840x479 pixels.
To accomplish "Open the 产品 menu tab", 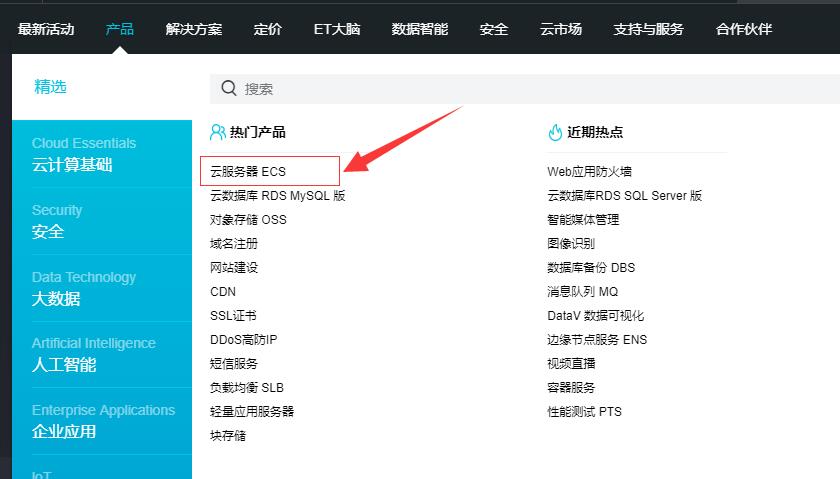I will coord(119,29).
